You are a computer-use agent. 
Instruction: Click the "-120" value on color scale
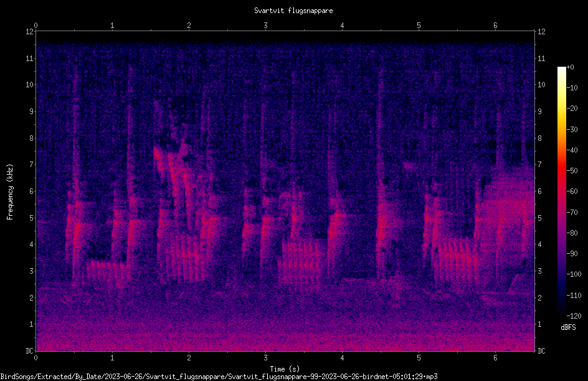[x=574, y=316]
